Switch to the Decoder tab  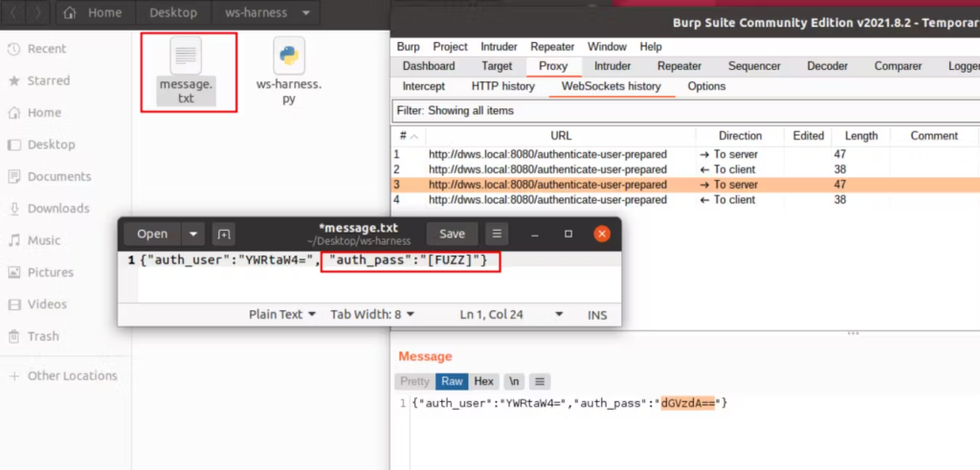click(x=827, y=66)
